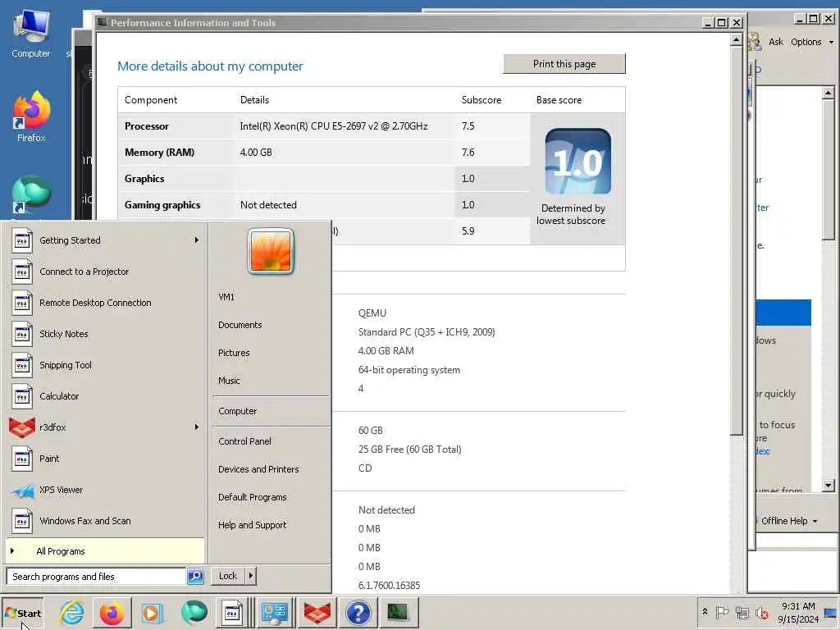Screen dimensions: 840x630
Task: Open the Getting Started start menu item
Action: [x=105, y=240]
